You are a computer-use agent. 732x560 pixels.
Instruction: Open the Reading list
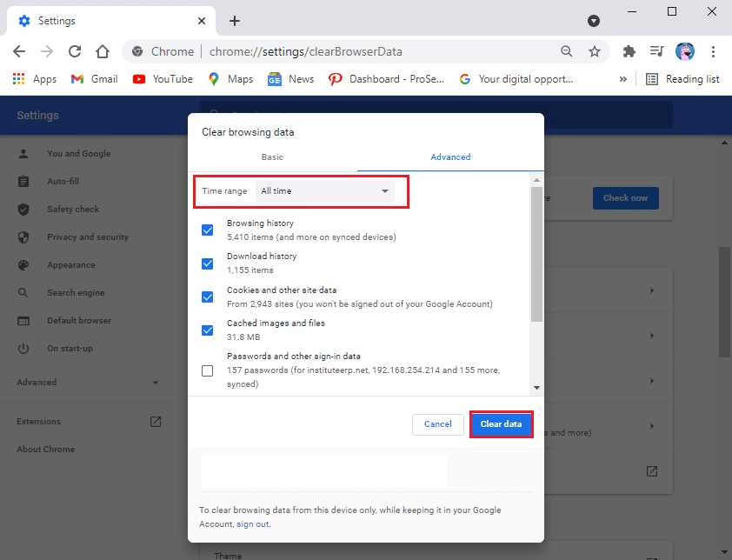pyautogui.click(x=682, y=79)
